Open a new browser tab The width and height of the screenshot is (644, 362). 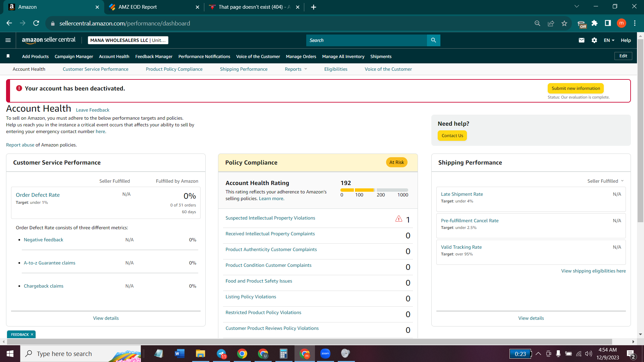tap(313, 7)
